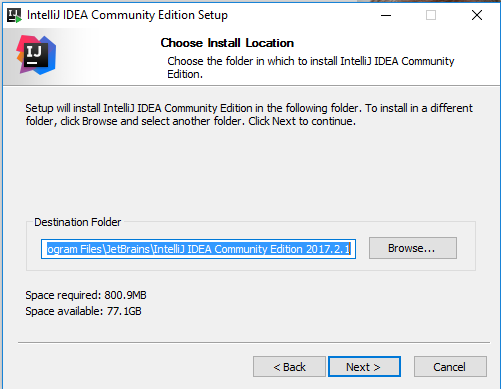Viewport: 501px width, 389px height.
Task: Click the 'Space available: 77.1GB' text
Action: [83, 311]
